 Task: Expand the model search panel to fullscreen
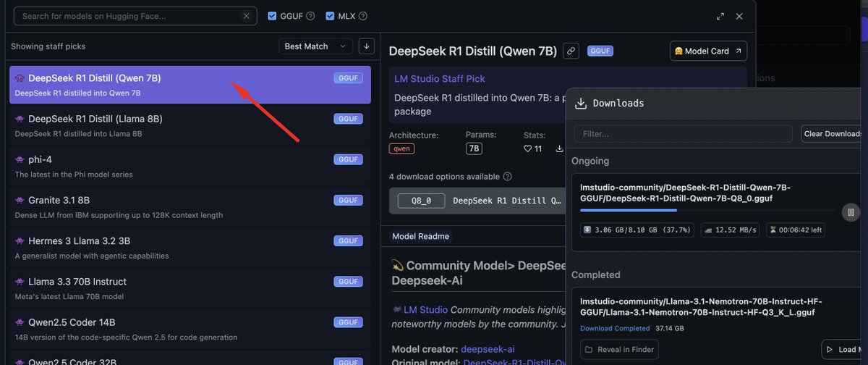click(x=720, y=16)
